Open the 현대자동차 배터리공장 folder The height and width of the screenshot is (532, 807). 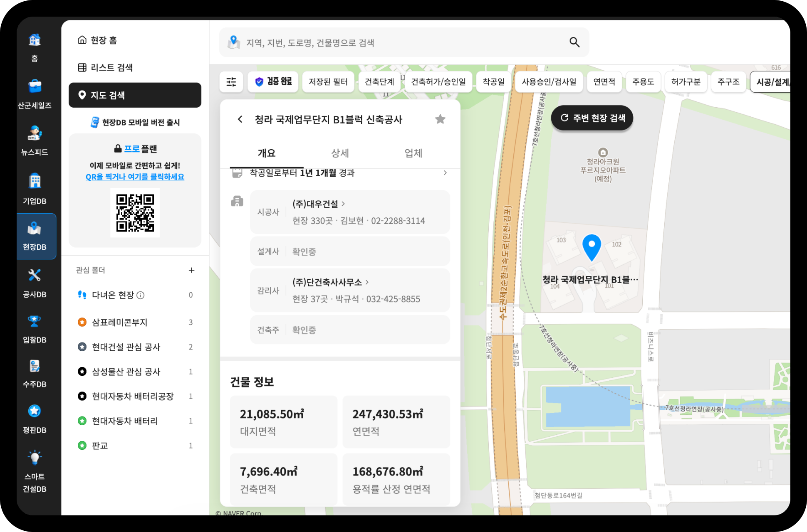[x=135, y=396]
